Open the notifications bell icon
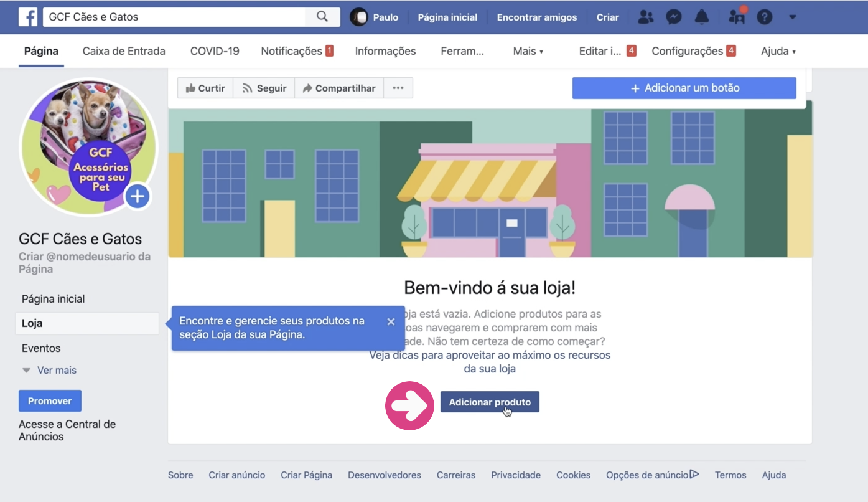The image size is (868, 502). click(702, 17)
